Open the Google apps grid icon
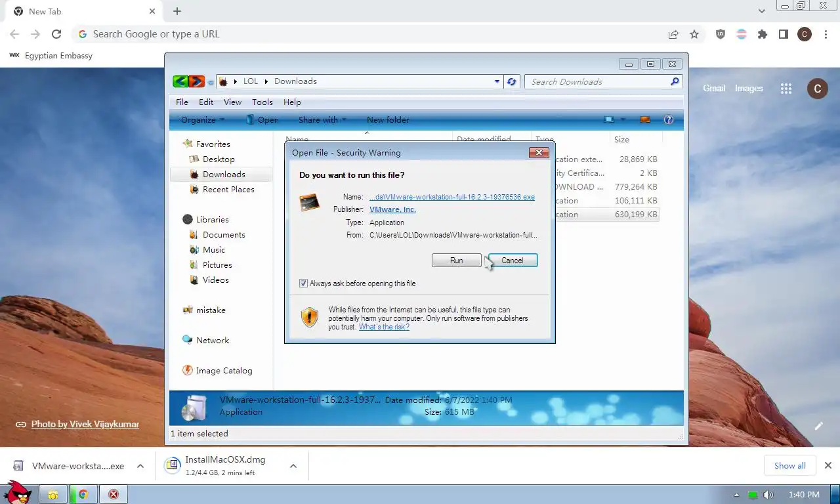The width and height of the screenshot is (840, 504). [x=786, y=89]
